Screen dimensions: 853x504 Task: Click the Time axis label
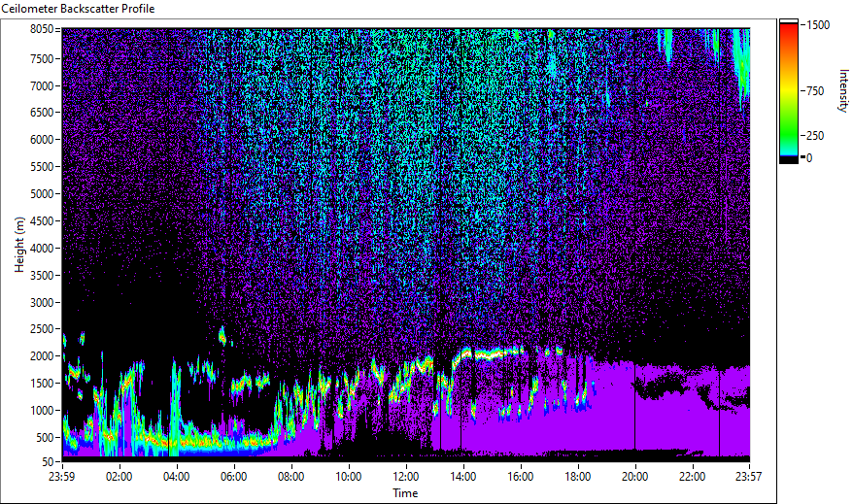pos(405,493)
